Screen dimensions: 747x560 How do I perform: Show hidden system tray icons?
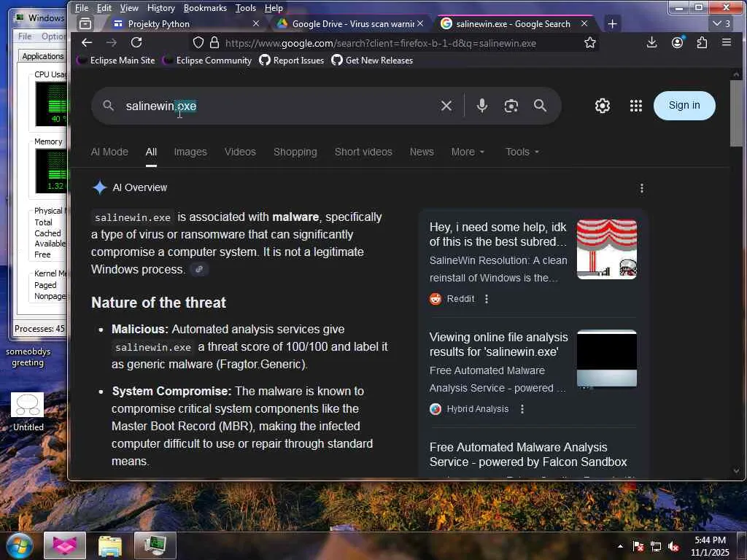[x=620, y=546]
